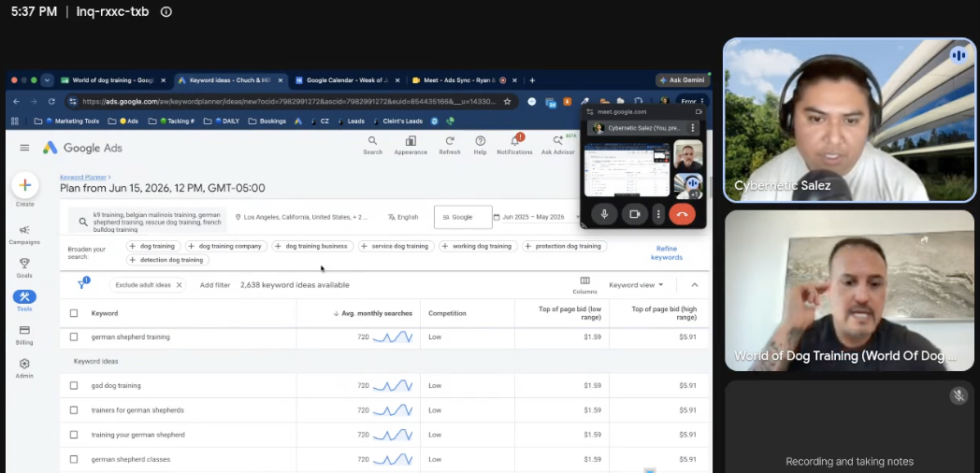980x473 pixels.
Task: Open meeting details info icon
Action: pyautogui.click(x=166, y=12)
